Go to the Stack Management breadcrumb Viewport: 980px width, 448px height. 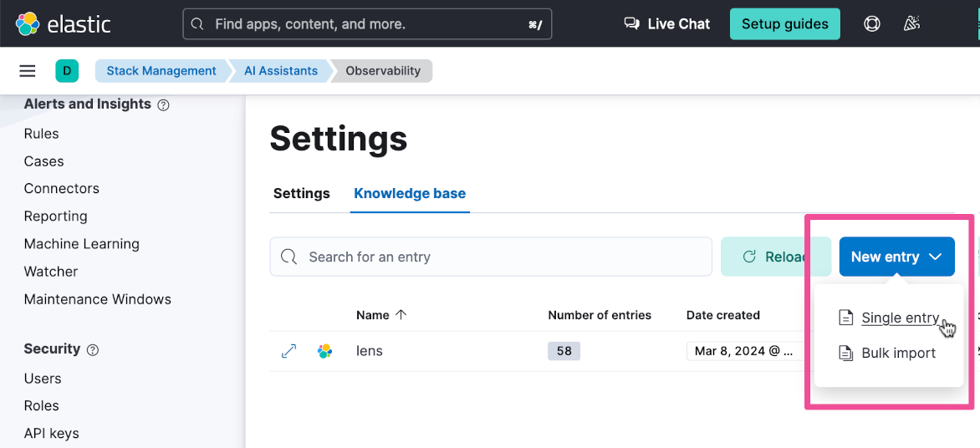[x=161, y=71]
